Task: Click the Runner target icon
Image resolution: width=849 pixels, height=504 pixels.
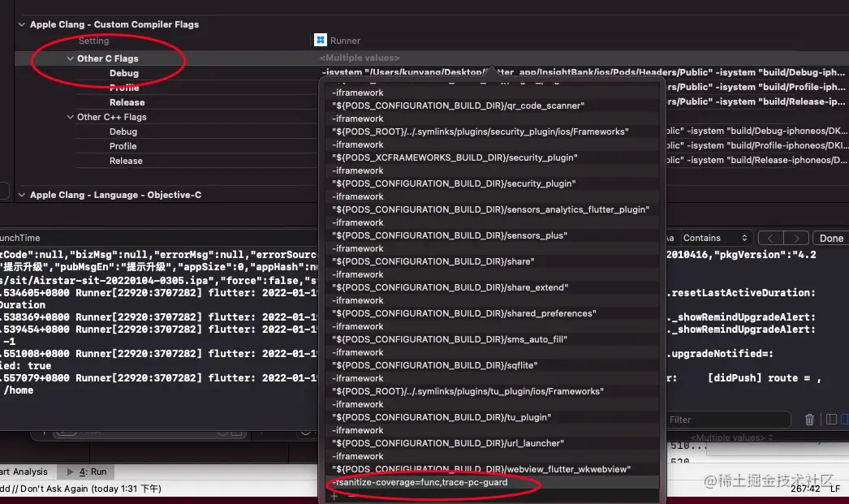Action: pyautogui.click(x=321, y=40)
